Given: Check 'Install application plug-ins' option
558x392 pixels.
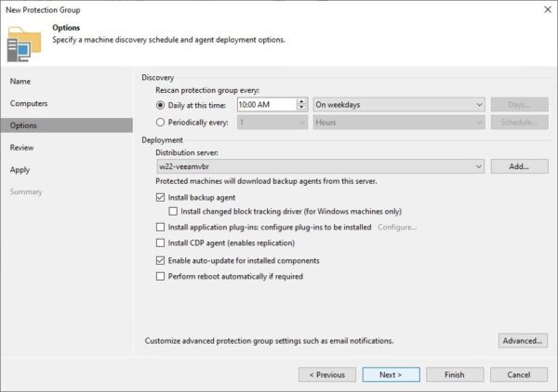Looking at the screenshot, I should tap(161, 227).
